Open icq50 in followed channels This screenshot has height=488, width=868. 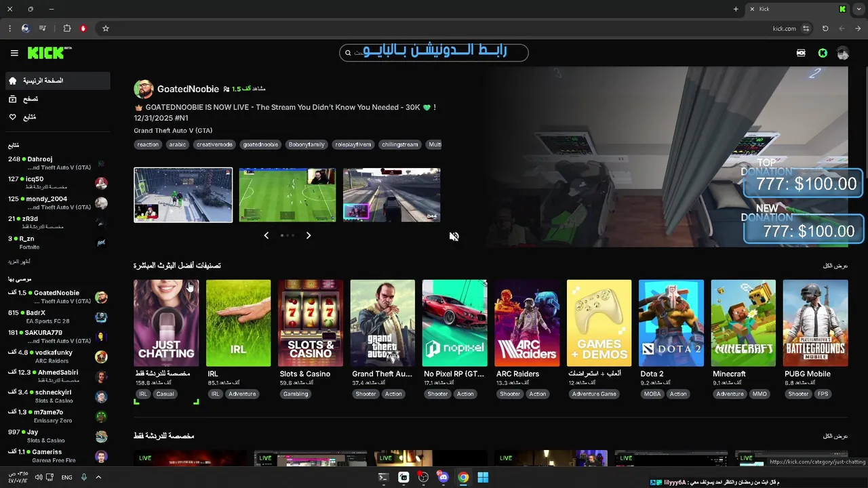click(x=58, y=183)
